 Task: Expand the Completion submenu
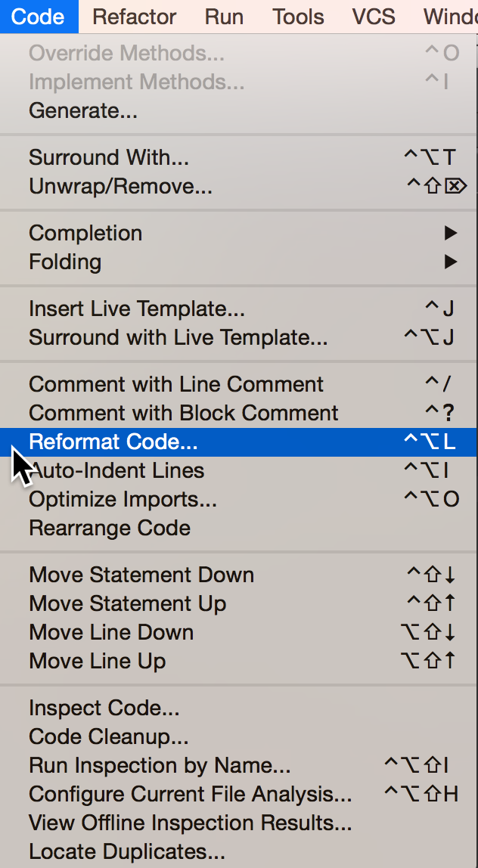(85, 233)
